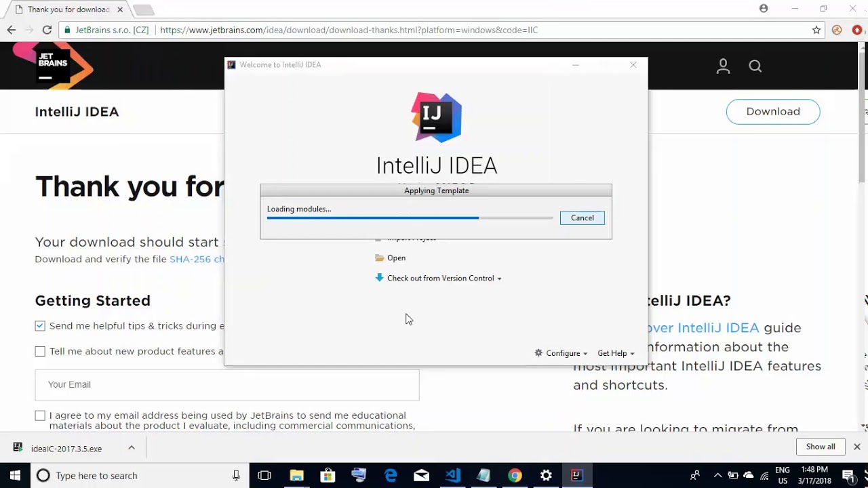868x488 pixels.
Task: Check I agree to email usage checkbox
Action: pyautogui.click(x=40, y=415)
